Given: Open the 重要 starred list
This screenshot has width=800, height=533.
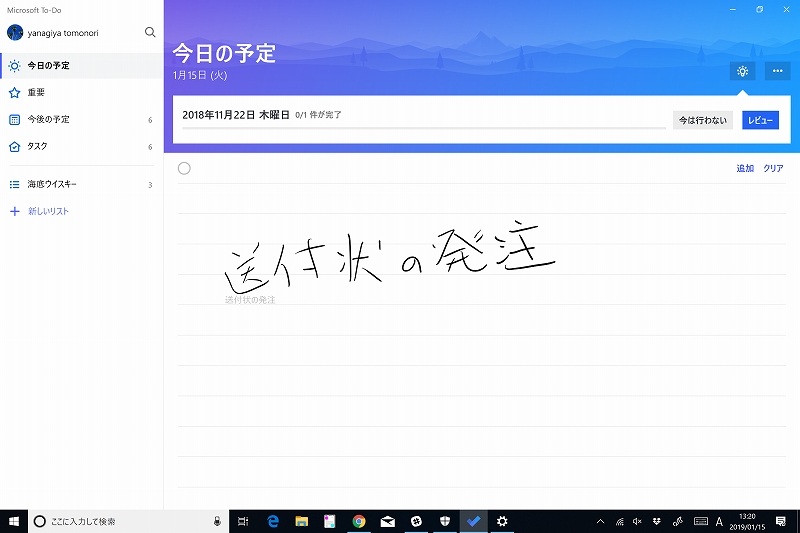Looking at the screenshot, I should click(x=82, y=92).
